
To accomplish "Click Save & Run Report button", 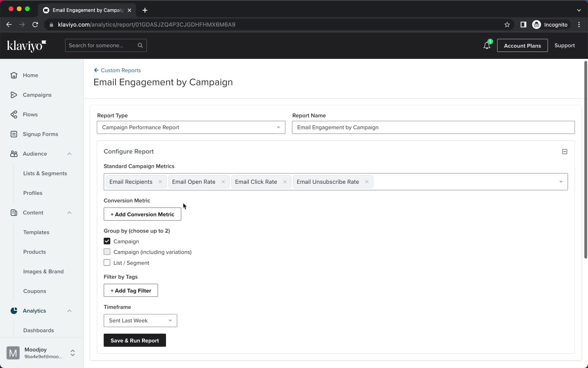I will [135, 340].
